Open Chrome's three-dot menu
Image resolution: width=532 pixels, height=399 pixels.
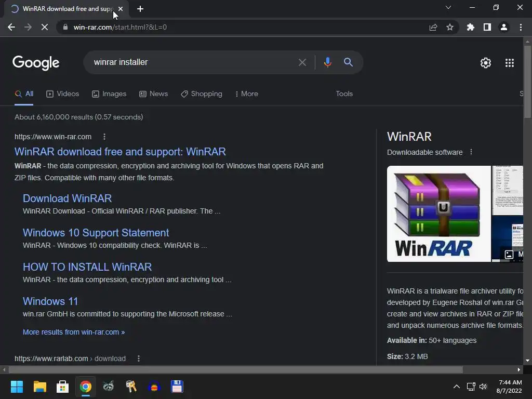(521, 27)
